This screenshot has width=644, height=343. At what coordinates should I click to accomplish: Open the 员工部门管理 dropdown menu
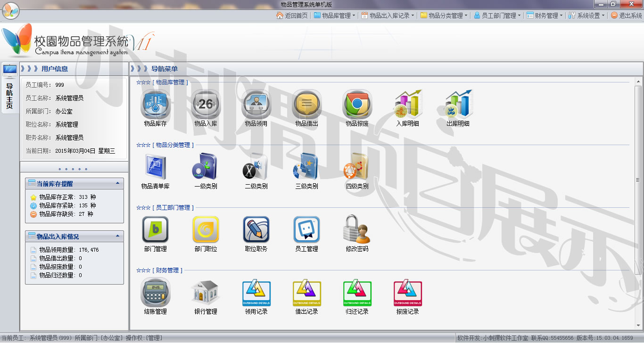point(497,16)
